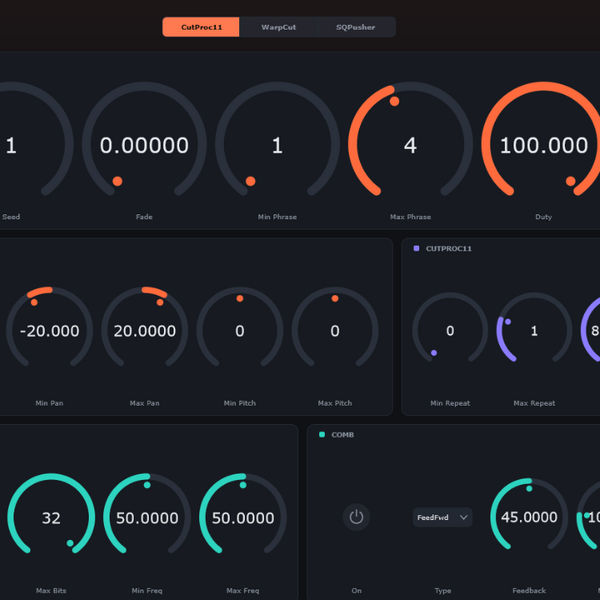This screenshot has width=600, height=600.
Task: Click the CUTPROC11 section title
Action: coord(448,249)
